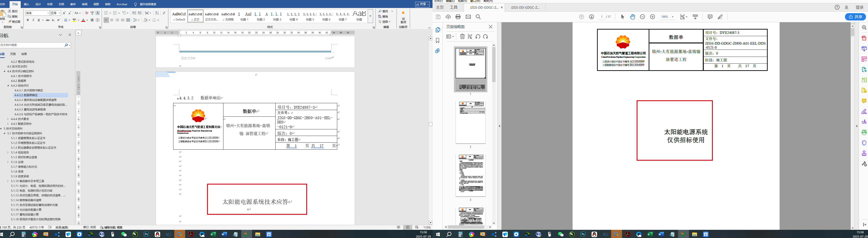The height and width of the screenshot is (238, 868).
Task: Open the font name dropdown
Action: [48, 13]
